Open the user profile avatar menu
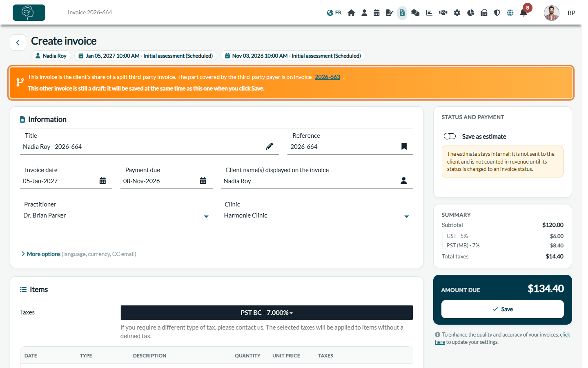 click(x=552, y=13)
